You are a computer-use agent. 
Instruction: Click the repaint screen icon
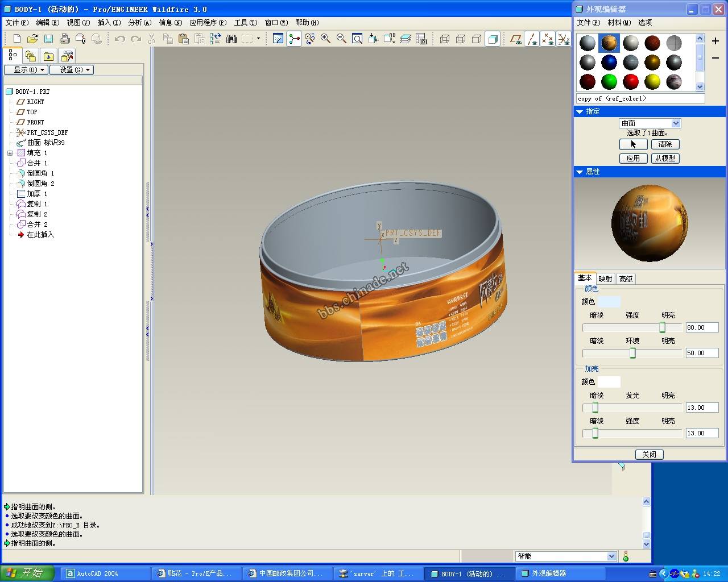(x=278, y=39)
